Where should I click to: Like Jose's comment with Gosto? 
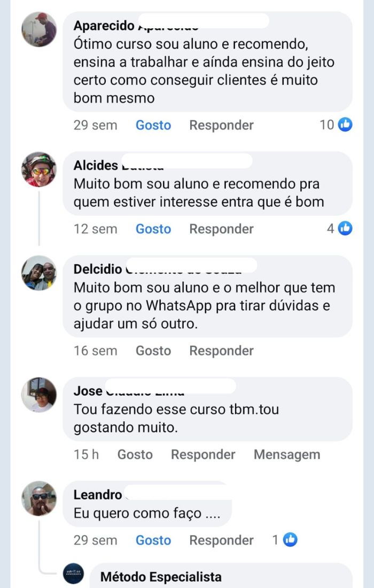pyautogui.click(x=135, y=454)
